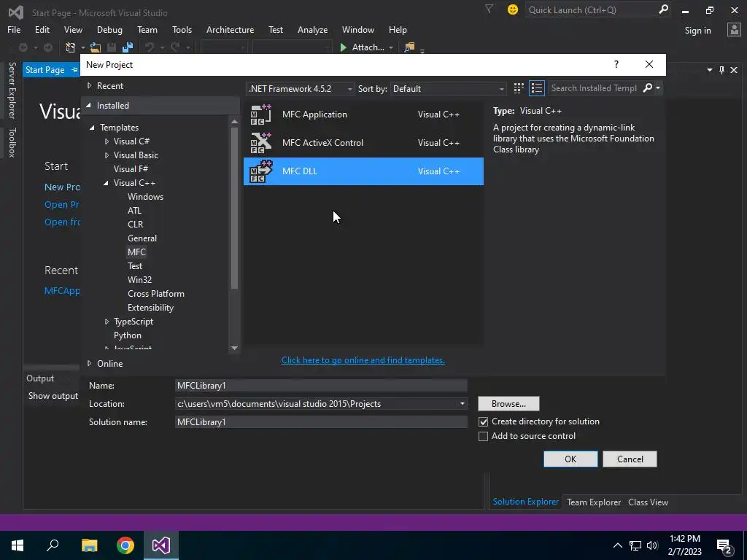Expand the TypeScript node
Screen dimensions: 747x560
(x=107, y=322)
